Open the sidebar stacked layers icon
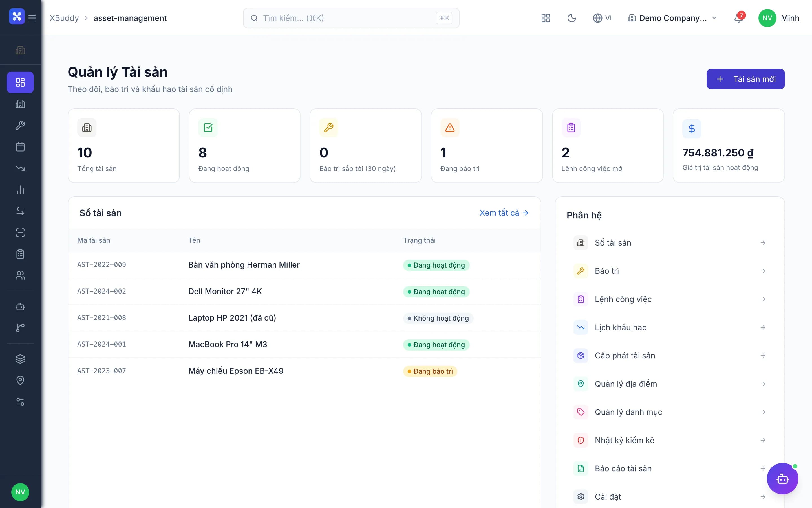The image size is (812, 508). tap(20, 359)
